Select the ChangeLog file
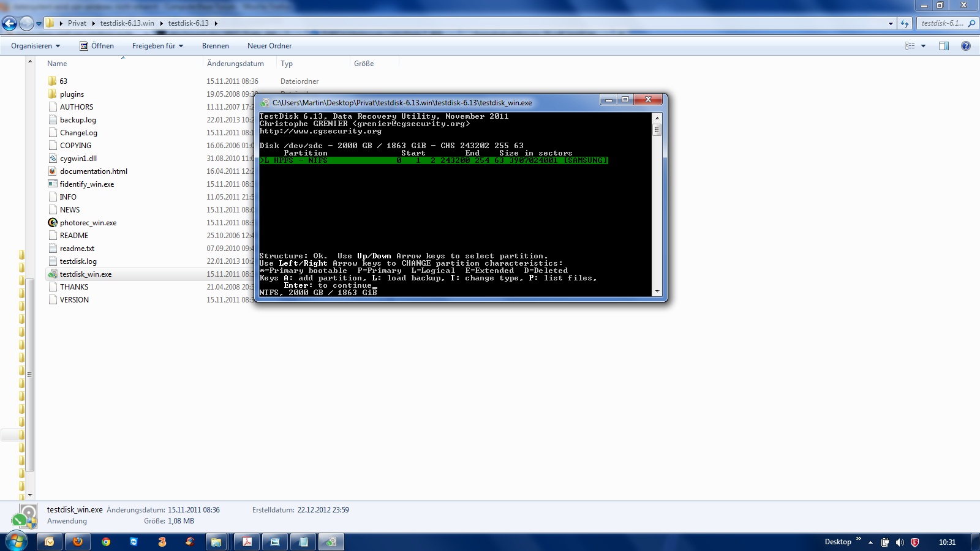This screenshot has width=980, height=551. click(x=78, y=133)
